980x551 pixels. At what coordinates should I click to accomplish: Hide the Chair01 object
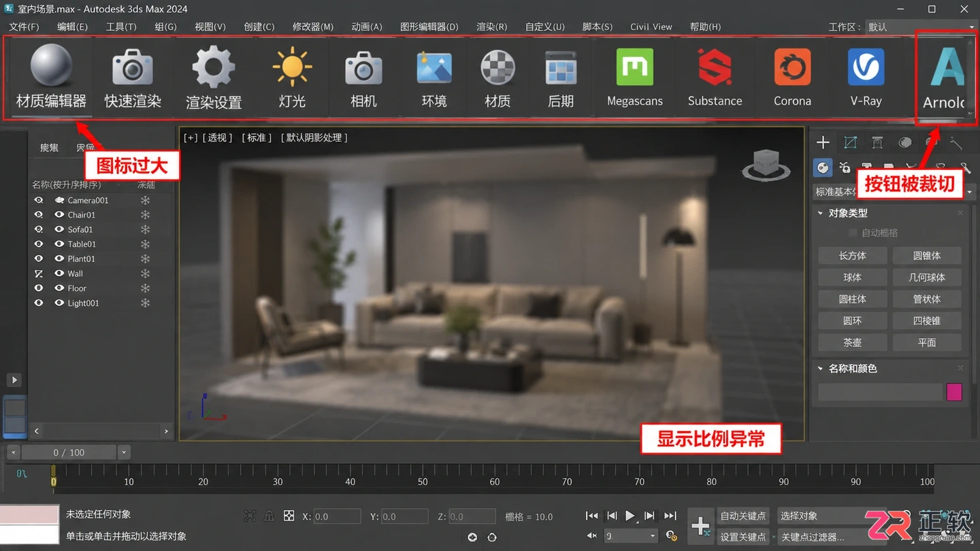click(x=39, y=214)
